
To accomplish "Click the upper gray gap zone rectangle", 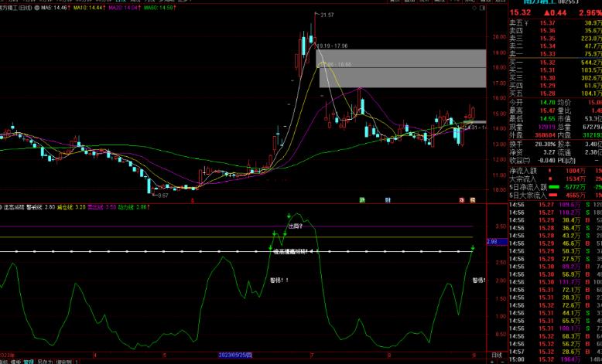I will pos(401,58).
